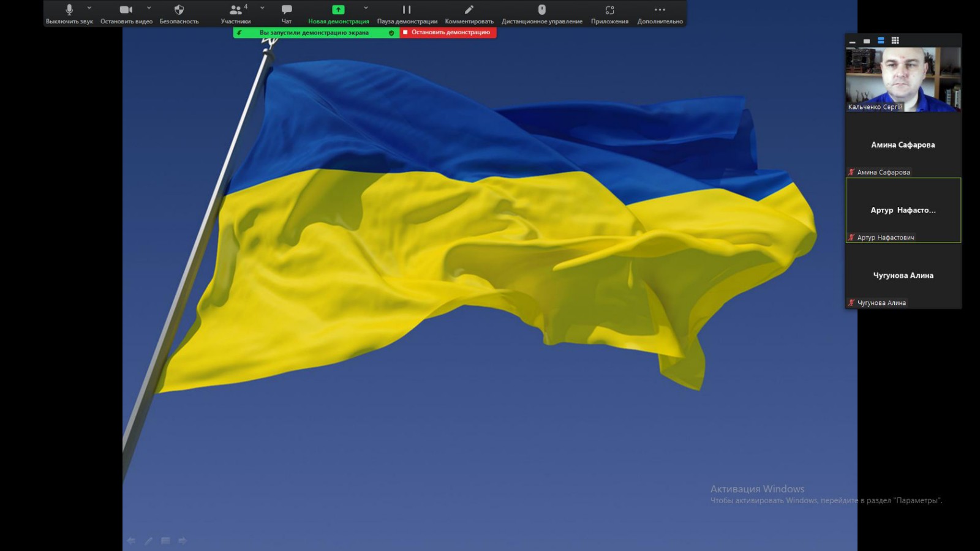Image resolution: width=980 pixels, height=551 pixels.
Task: Select the Кальченко Сергій video thumbnail
Action: 903,80
